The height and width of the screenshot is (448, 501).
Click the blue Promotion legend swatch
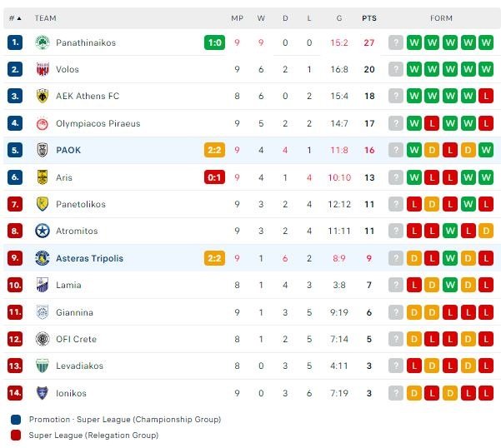click(x=16, y=420)
